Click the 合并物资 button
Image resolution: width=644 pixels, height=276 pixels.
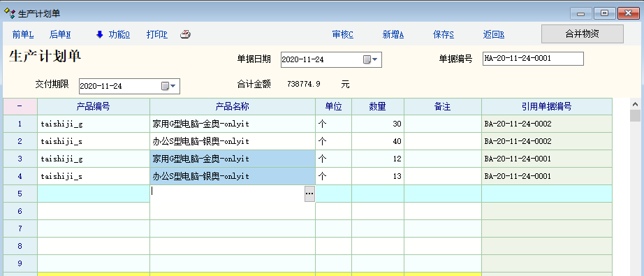(583, 34)
